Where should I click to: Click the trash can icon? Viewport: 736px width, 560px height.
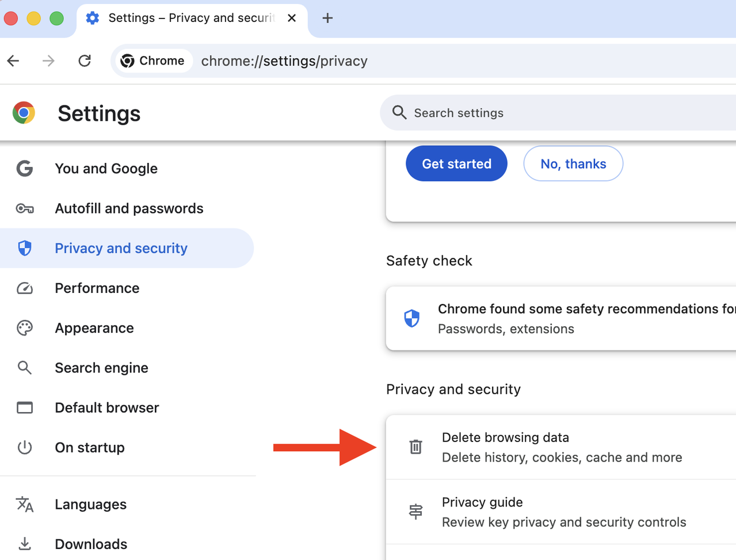415,447
